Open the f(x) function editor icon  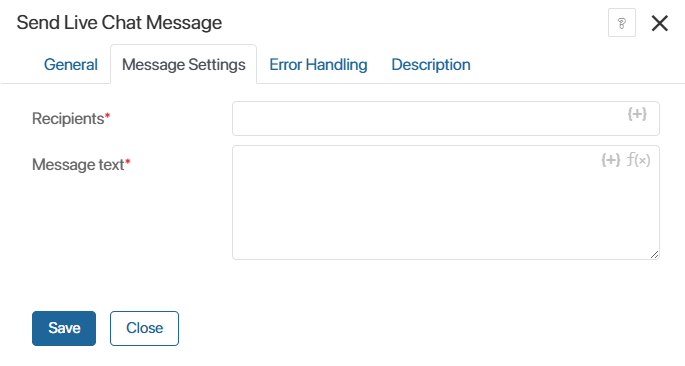tap(638, 160)
